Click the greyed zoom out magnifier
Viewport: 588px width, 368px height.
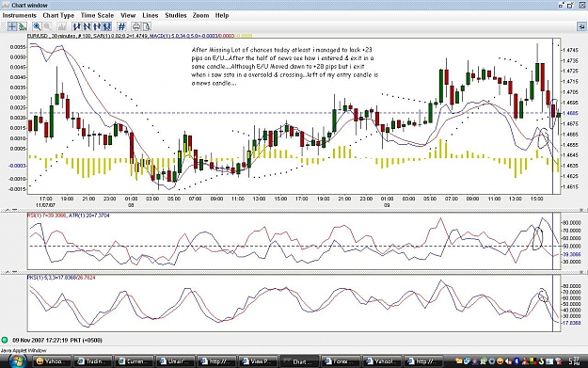pos(47,26)
